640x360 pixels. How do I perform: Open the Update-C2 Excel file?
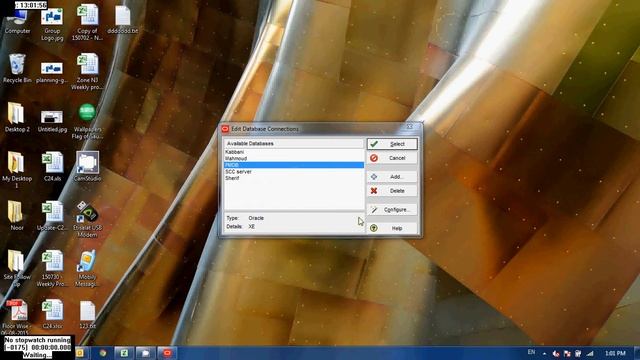(52, 216)
